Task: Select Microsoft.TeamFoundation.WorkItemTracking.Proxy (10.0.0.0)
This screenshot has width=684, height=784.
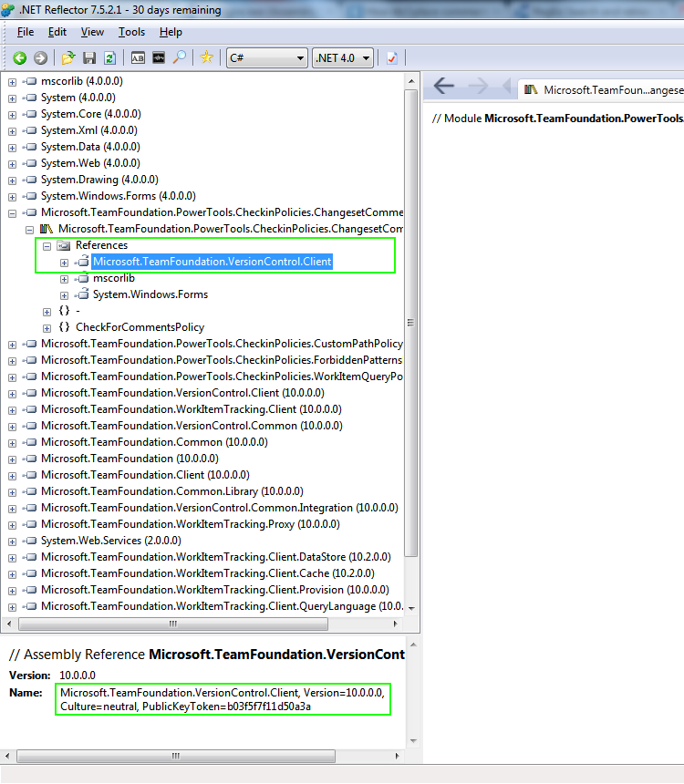Action: click(190, 524)
